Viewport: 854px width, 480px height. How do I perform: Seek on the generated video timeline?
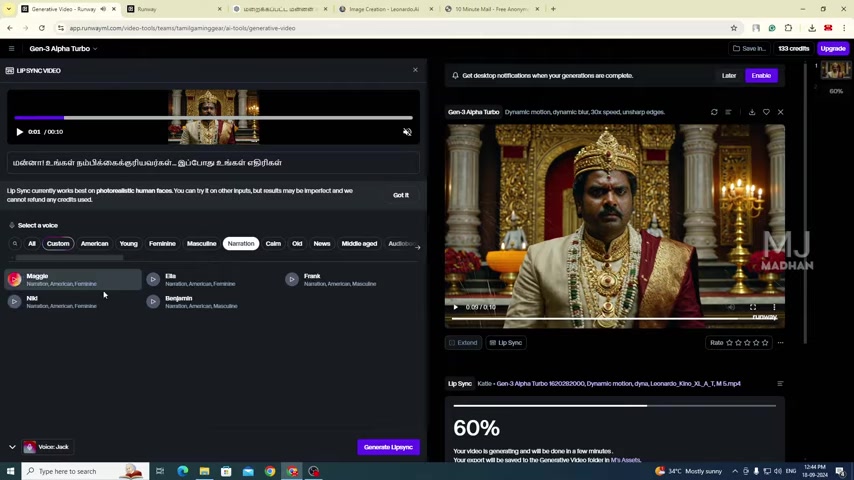coord(614,319)
